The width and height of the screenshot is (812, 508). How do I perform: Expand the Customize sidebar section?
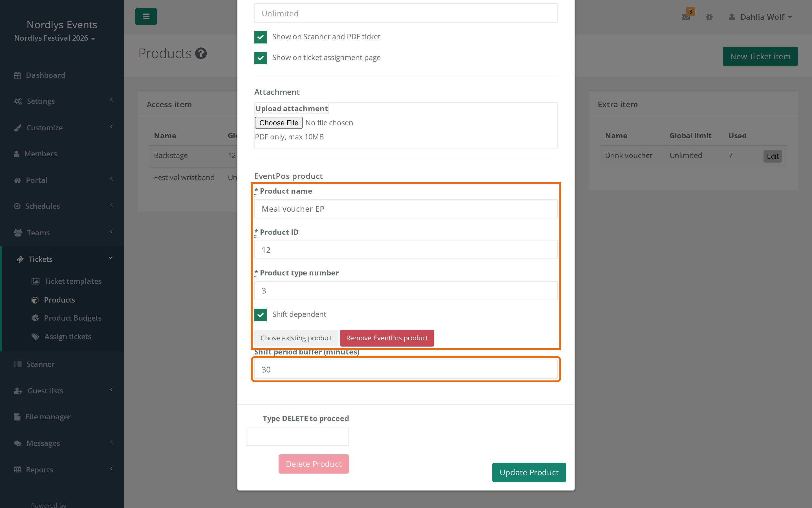62,128
